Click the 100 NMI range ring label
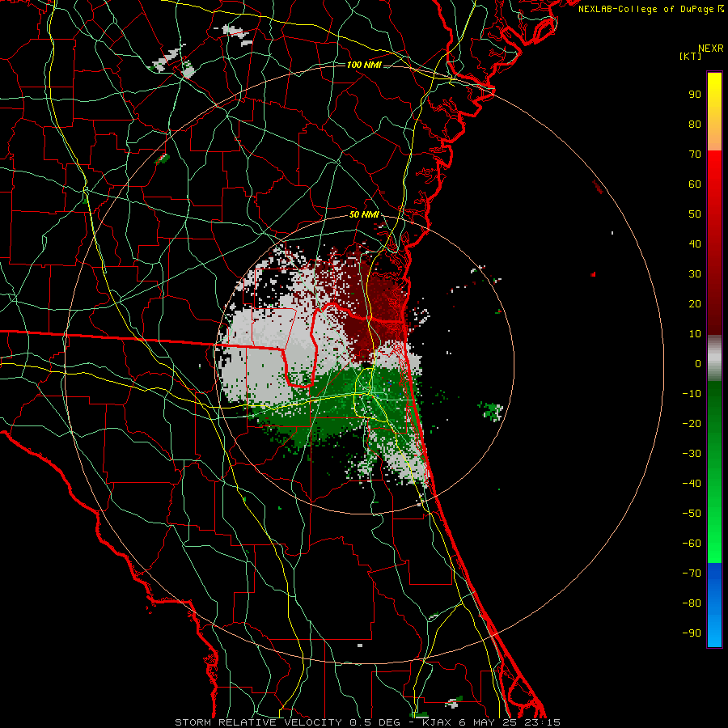Image resolution: width=728 pixels, height=728 pixels. (x=364, y=65)
